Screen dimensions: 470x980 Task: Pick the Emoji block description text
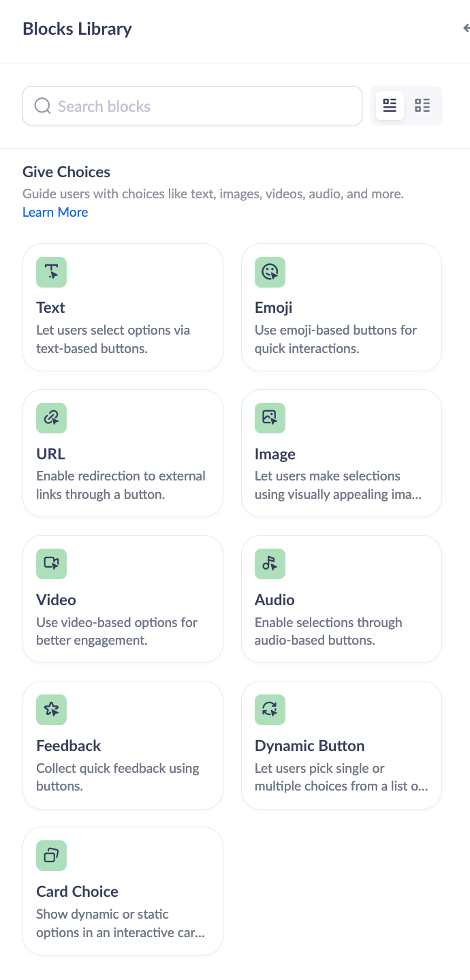[x=336, y=339]
